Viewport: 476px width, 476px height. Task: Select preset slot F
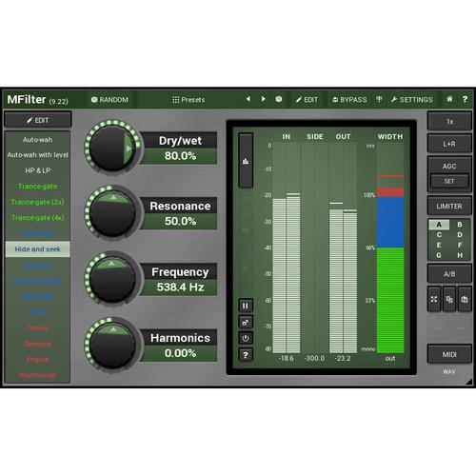460,245
